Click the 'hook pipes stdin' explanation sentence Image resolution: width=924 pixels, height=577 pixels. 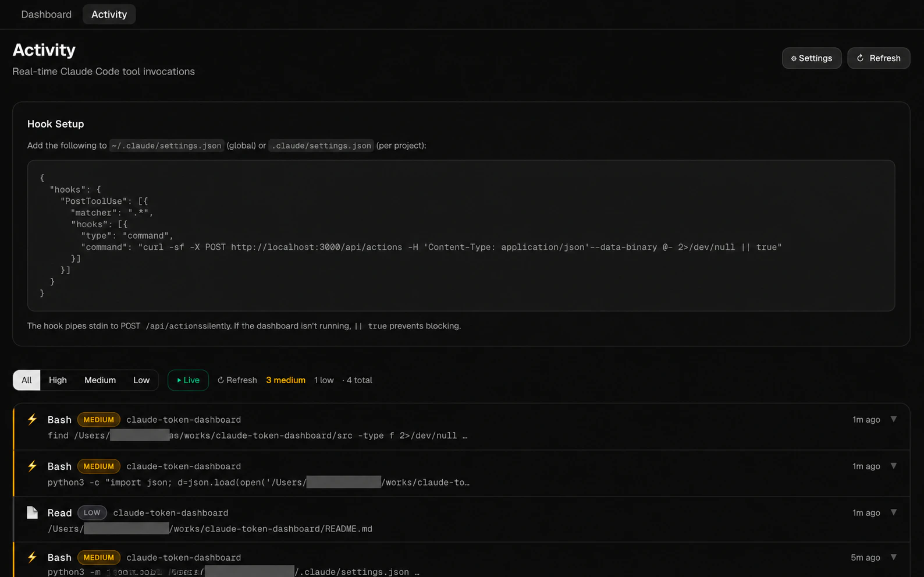pos(244,326)
